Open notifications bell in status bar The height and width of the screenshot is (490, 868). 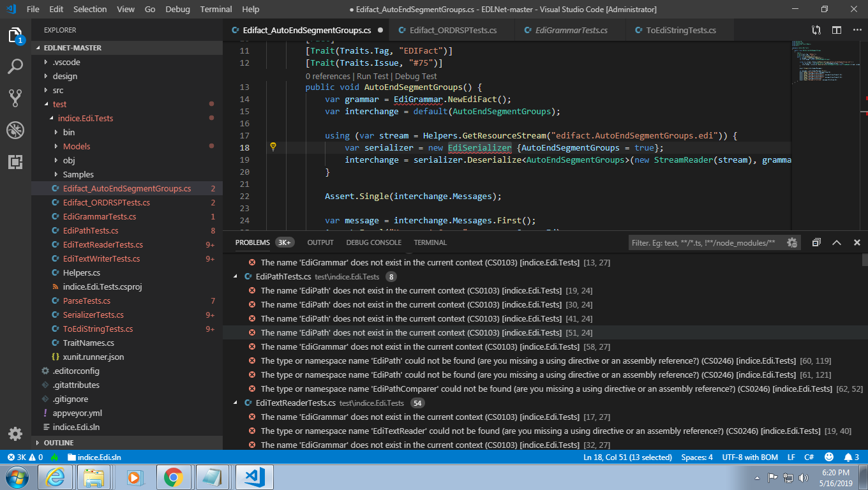(852, 457)
